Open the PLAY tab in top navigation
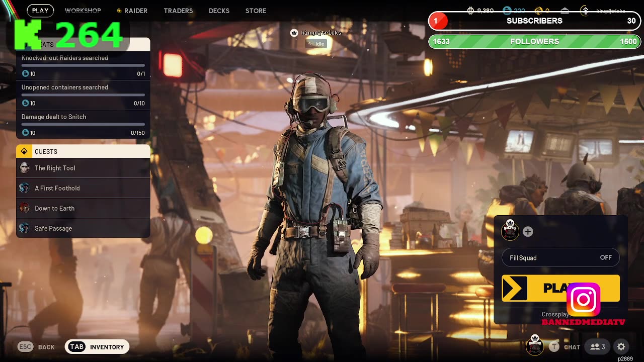644x362 pixels. (40, 11)
